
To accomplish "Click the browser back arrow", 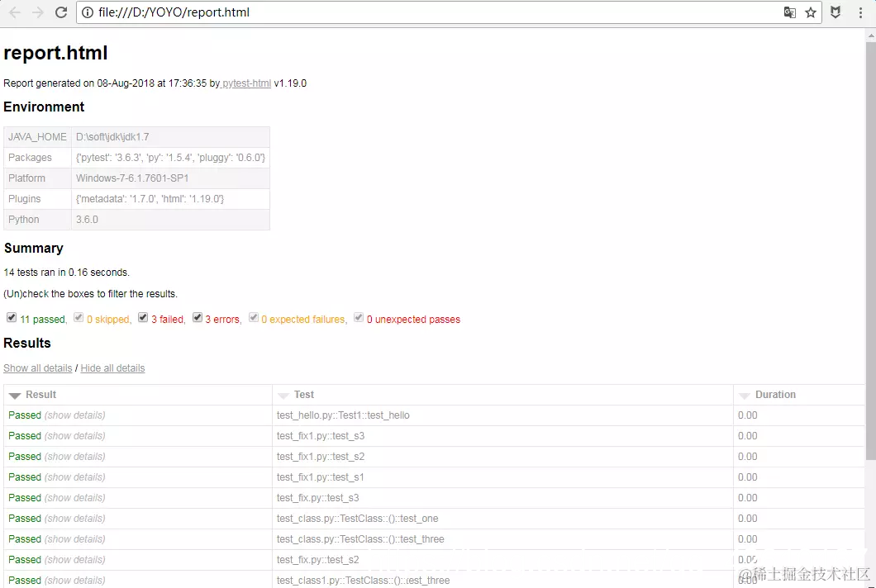I will (x=15, y=12).
